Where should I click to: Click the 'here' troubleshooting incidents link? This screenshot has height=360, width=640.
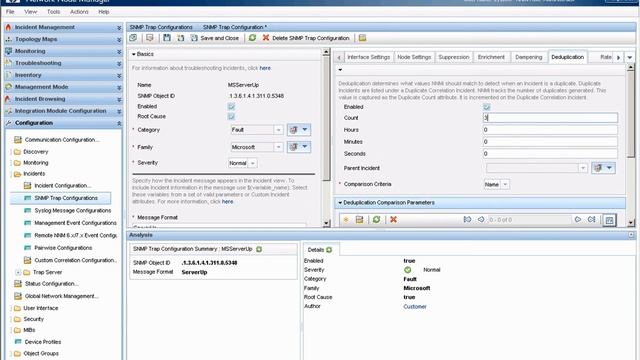coord(265,68)
